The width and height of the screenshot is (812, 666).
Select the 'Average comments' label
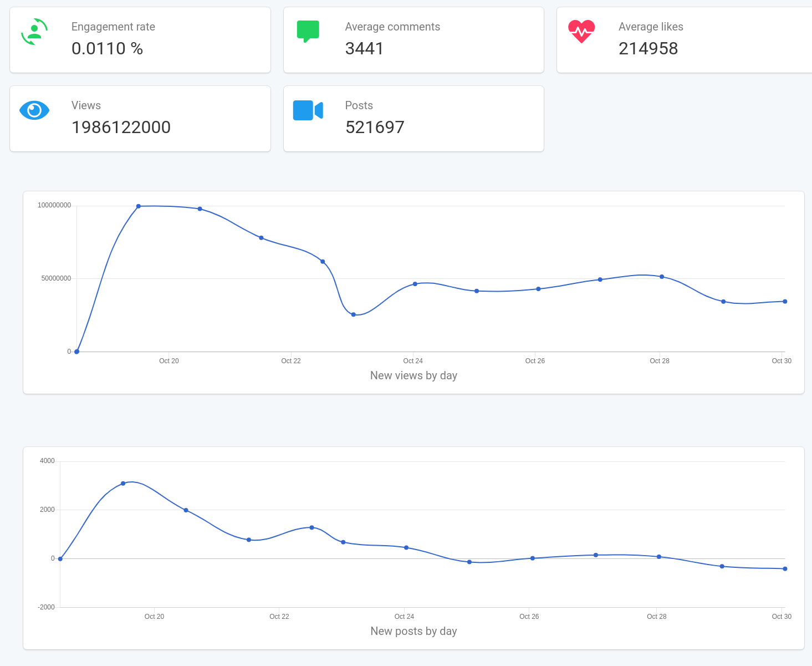[x=392, y=27]
